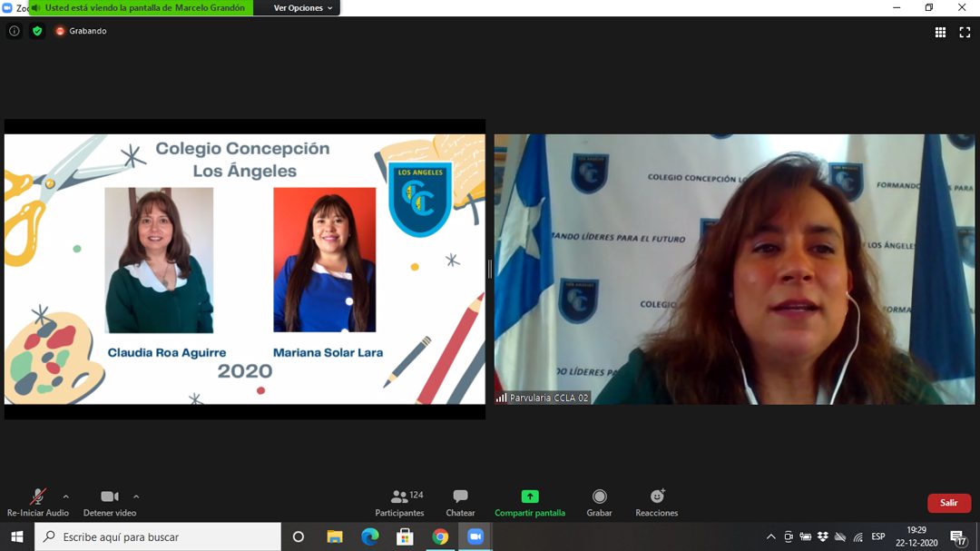Open the Chatear chat panel
Viewport: 980px width, 551px height.
[x=460, y=502]
